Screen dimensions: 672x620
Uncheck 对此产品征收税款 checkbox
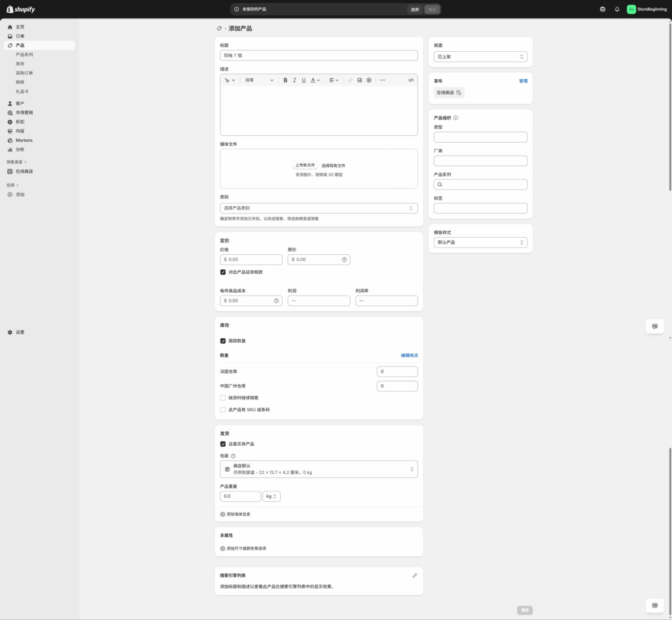(223, 272)
